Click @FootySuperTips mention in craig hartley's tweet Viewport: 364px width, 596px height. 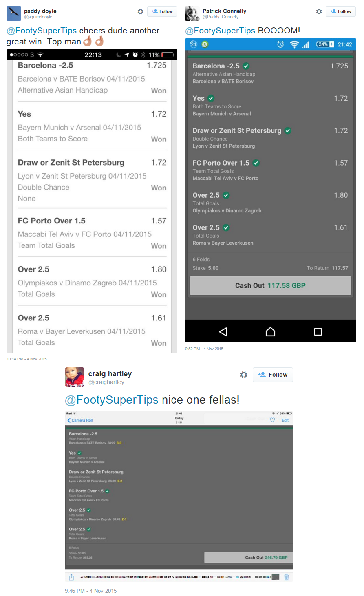(x=112, y=400)
